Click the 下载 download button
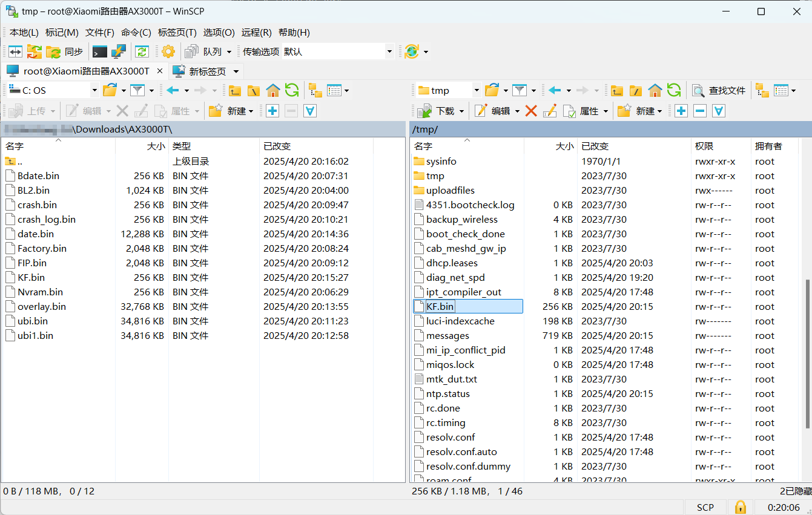The height and width of the screenshot is (515, 812). tap(437, 111)
